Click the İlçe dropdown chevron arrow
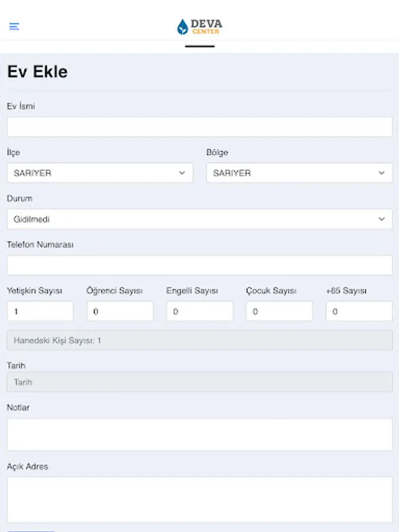 tap(182, 173)
